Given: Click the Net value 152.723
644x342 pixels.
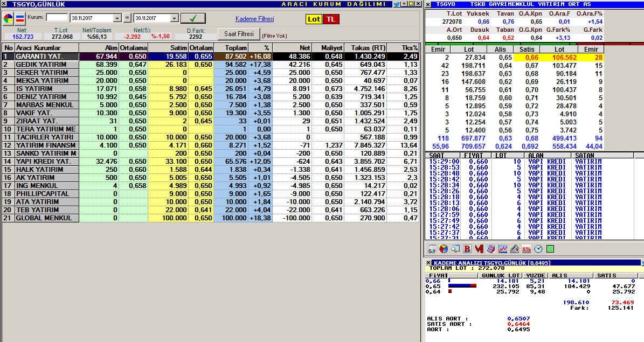Looking at the screenshot, I should pos(23,37).
